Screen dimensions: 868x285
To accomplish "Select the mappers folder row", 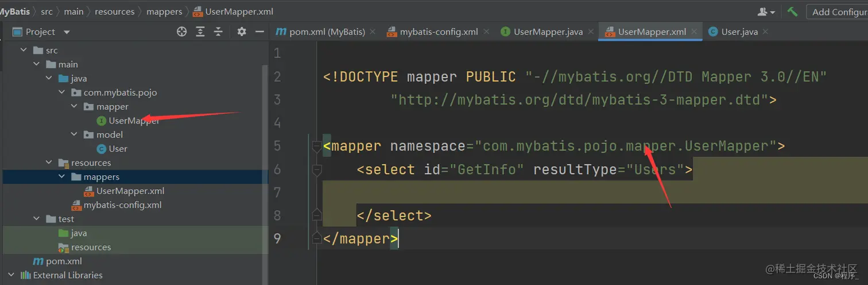I will 135,176.
